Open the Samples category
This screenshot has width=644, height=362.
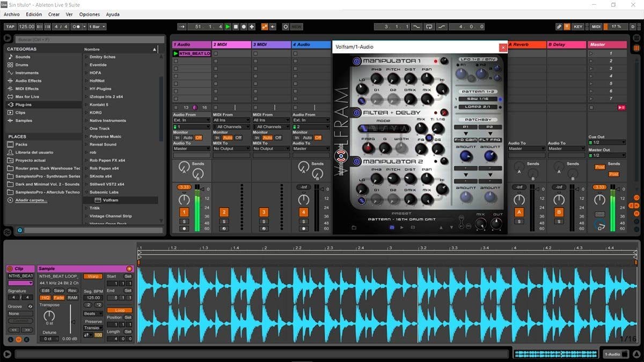24,121
